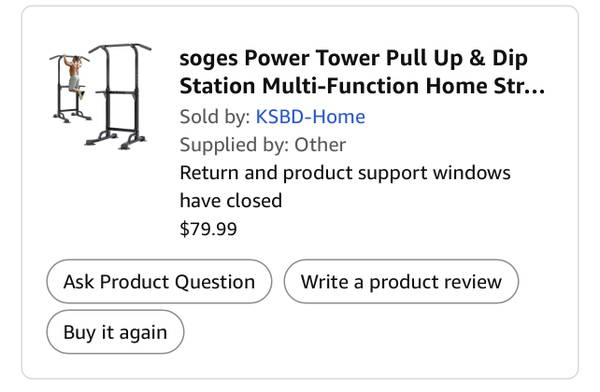600x392 pixels.
Task: Click the truncated 'Home Str…' title ending
Action: click(x=485, y=86)
